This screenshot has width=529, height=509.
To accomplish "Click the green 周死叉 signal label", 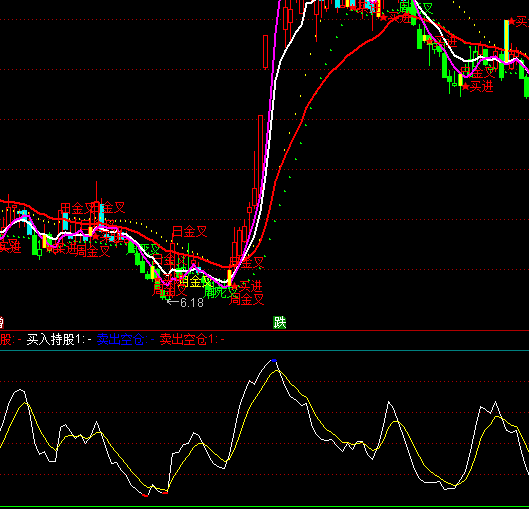I will [x=220, y=291].
